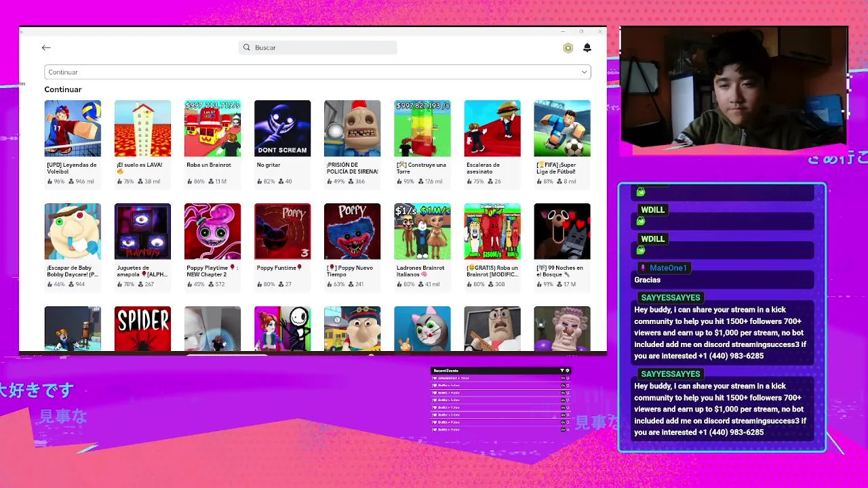This screenshot has height=488, width=868.
Task: Click the streamer webcam feed
Action: coord(734,87)
